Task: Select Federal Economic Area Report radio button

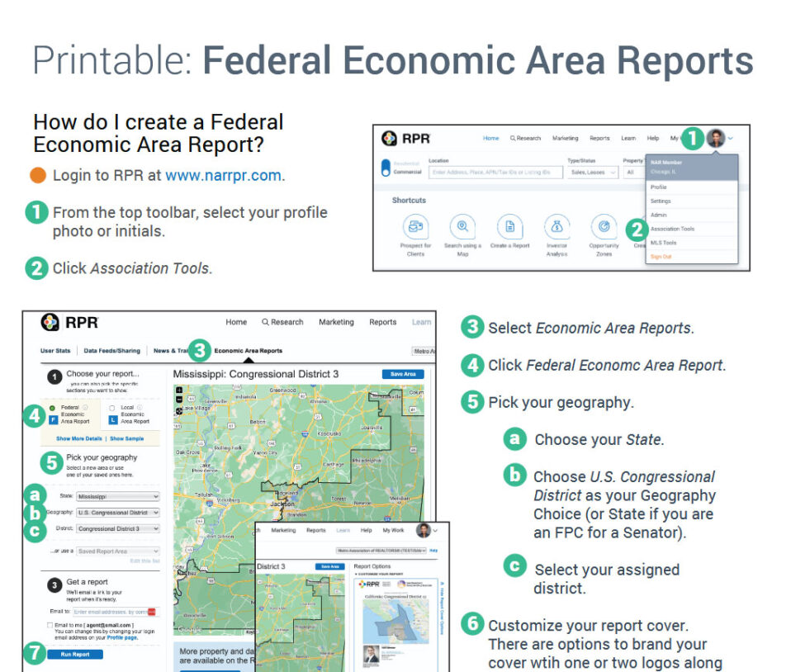Action: [52, 406]
